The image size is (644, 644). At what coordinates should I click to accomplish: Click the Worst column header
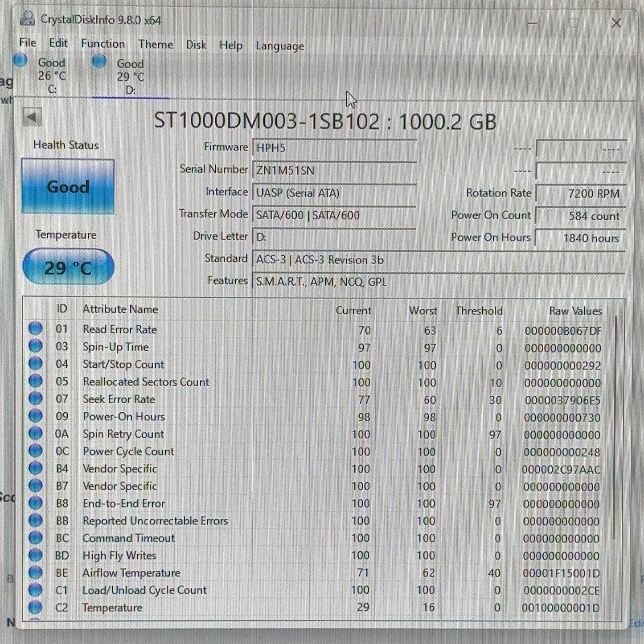[x=423, y=310]
